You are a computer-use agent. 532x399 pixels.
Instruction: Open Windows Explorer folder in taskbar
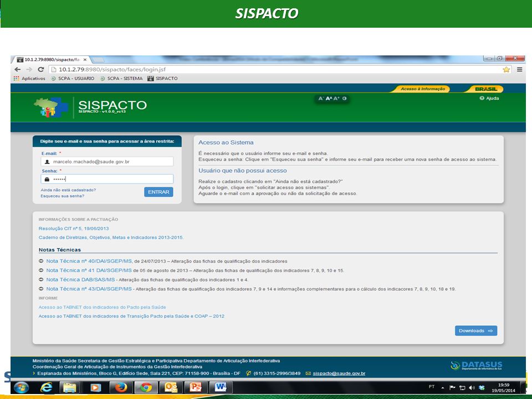[x=70, y=387]
